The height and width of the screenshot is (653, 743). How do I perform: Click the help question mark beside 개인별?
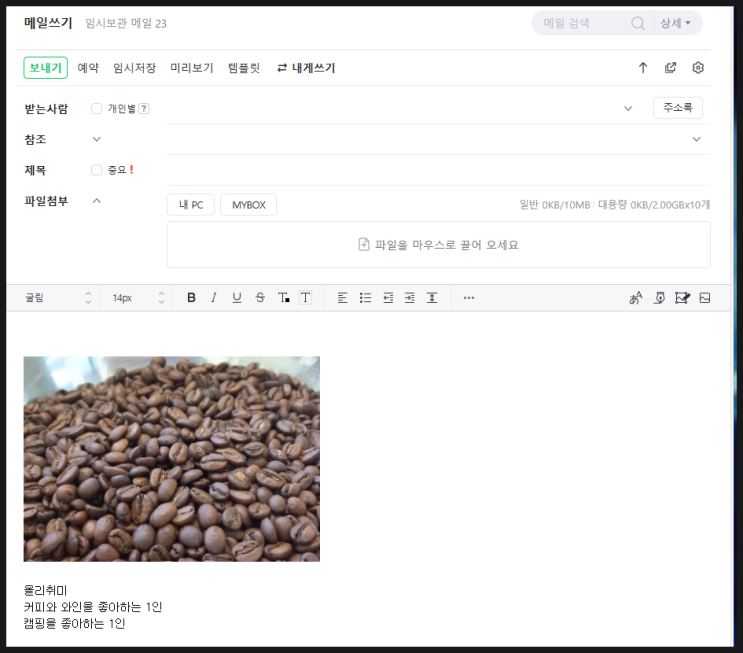[144, 109]
